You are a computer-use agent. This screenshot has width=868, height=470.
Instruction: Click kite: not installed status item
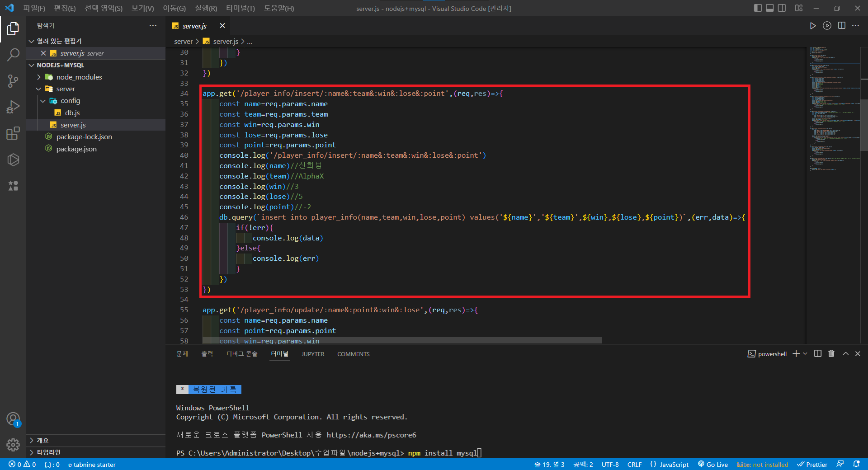[x=763, y=465]
